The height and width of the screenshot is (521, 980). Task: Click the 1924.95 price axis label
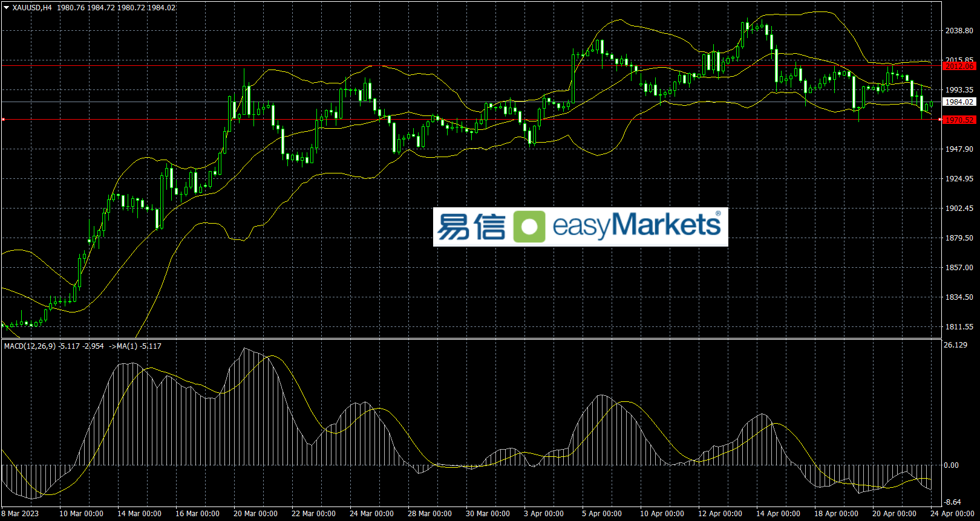click(959, 179)
